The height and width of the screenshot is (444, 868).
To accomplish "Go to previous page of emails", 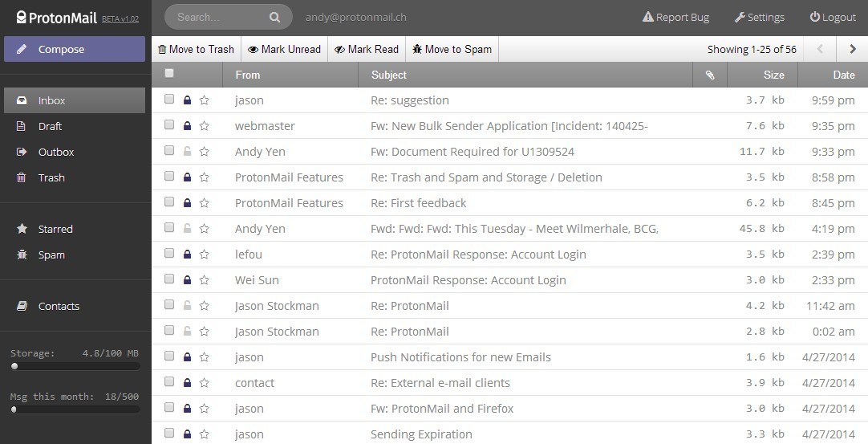I will click(x=820, y=49).
